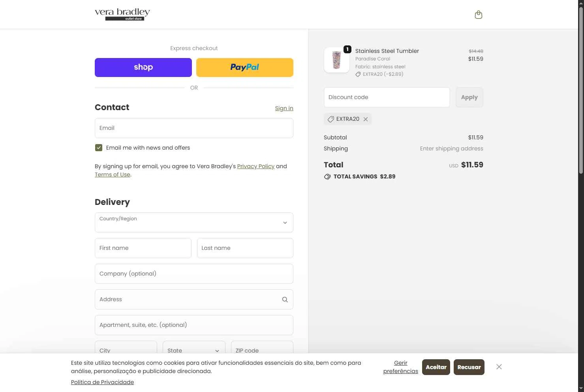
Task: Click the address search magnifier icon
Action: click(x=285, y=300)
